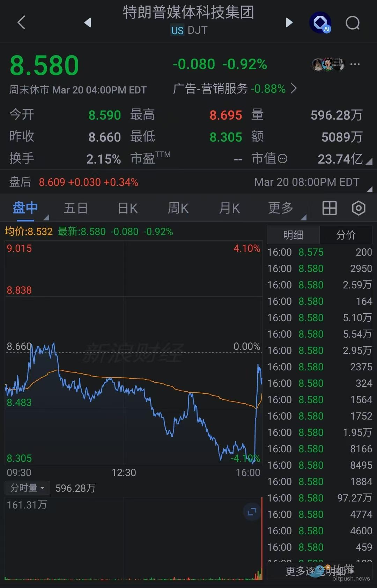Open the AI assistant icon
This screenshot has width=377, height=588.
(x=320, y=23)
